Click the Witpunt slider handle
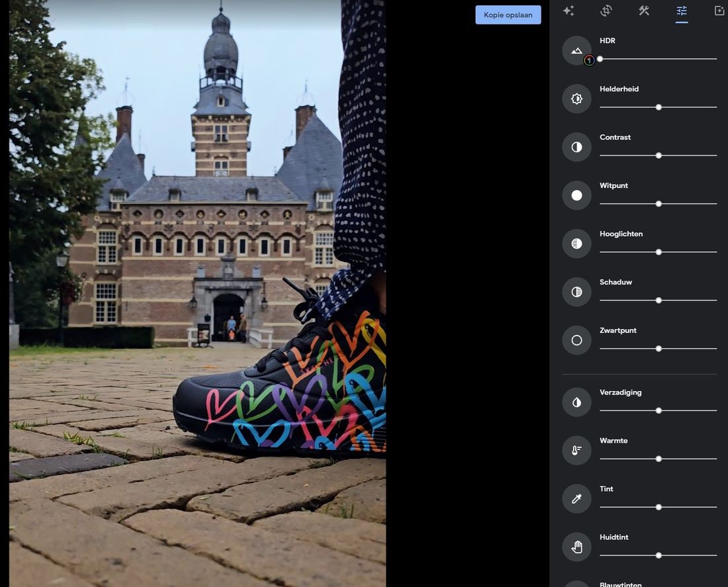Image resolution: width=728 pixels, height=587 pixels. tap(659, 204)
